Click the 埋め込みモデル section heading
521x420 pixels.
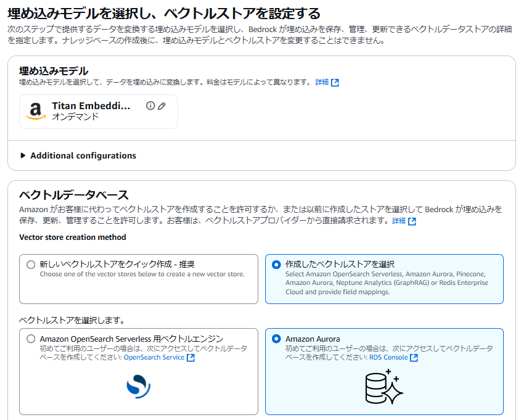(x=54, y=71)
